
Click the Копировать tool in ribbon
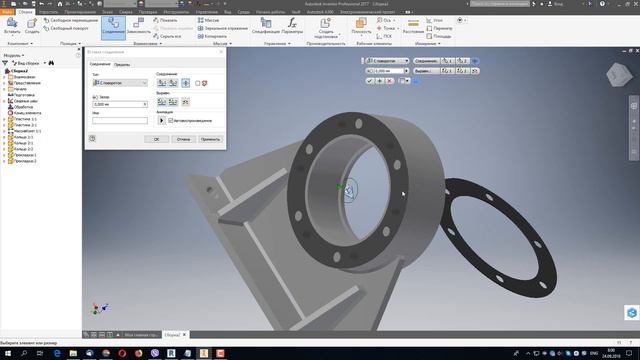click(x=212, y=36)
